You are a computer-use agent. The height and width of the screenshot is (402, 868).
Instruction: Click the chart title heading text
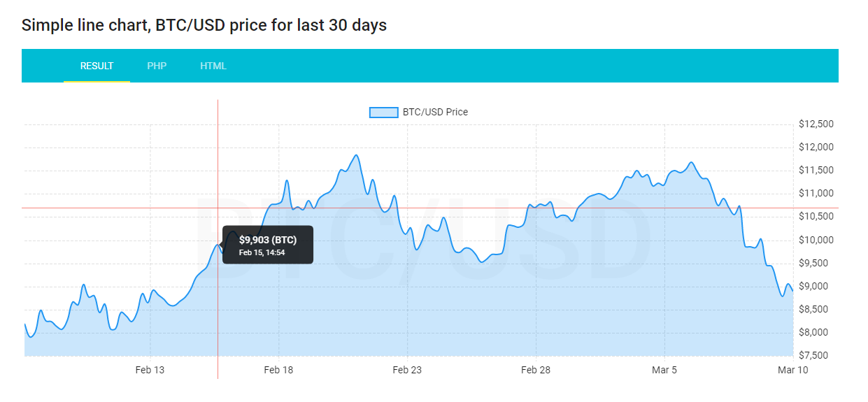[204, 25]
